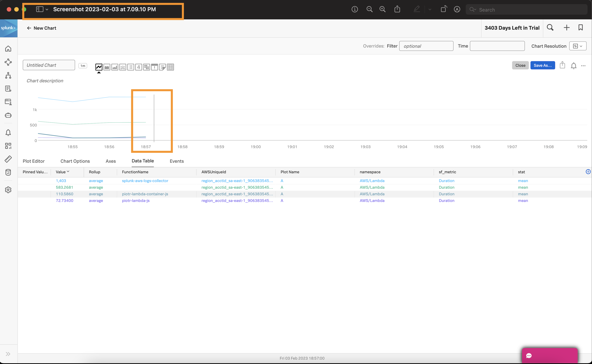The width and height of the screenshot is (592, 364).
Task: Switch to the Chart Options tab
Action: click(75, 161)
